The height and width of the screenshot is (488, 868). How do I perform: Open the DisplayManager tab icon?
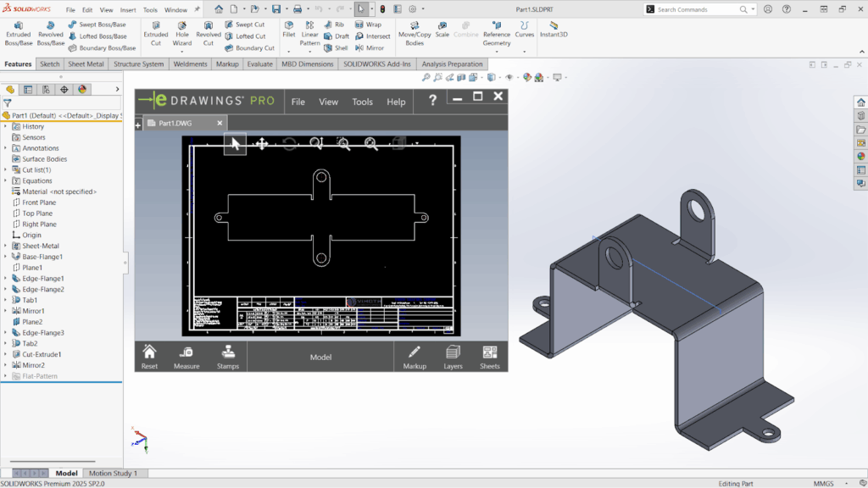click(x=82, y=89)
